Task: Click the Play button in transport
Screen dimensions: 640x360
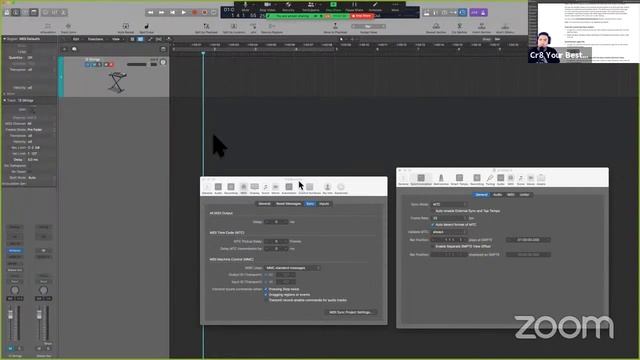Action: click(x=183, y=13)
